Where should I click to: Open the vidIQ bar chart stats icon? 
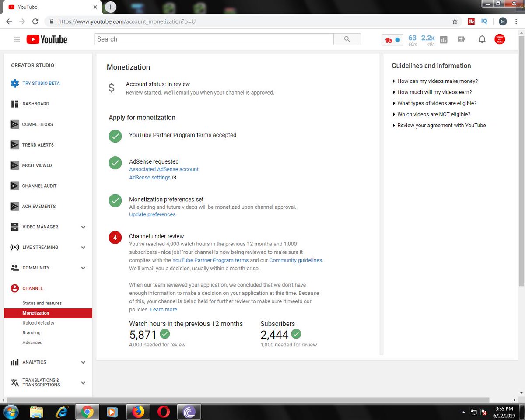click(444, 40)
